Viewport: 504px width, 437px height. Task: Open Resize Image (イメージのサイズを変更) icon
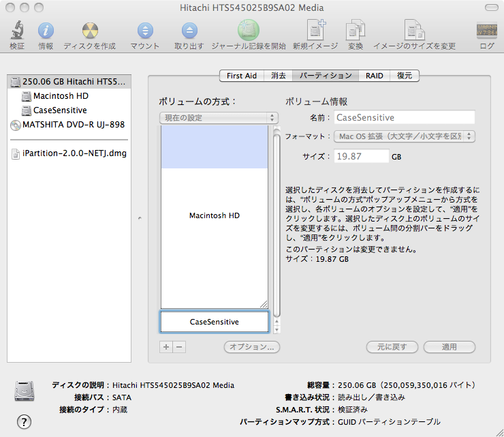coord(414,30)
